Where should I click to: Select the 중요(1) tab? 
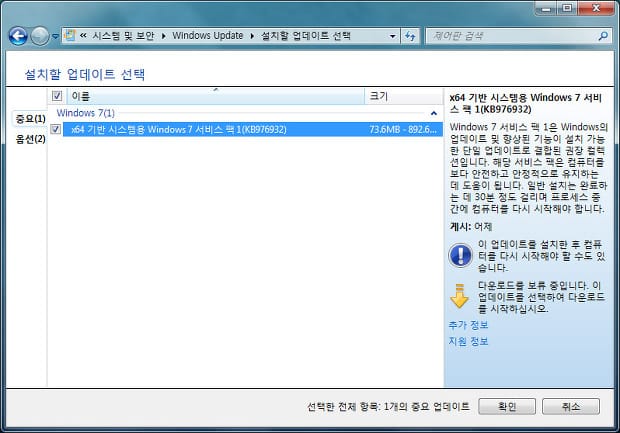click(x=30, y=119)
